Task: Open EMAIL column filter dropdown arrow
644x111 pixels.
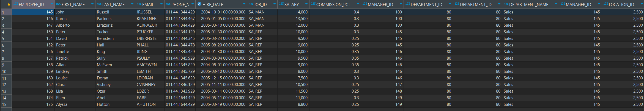Action: (x=161, y=4)
